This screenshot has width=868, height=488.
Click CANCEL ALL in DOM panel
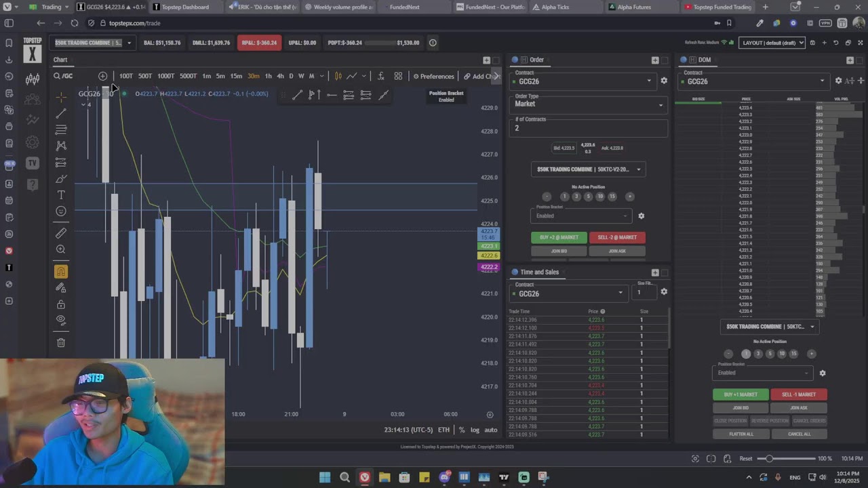pos(799,434)
